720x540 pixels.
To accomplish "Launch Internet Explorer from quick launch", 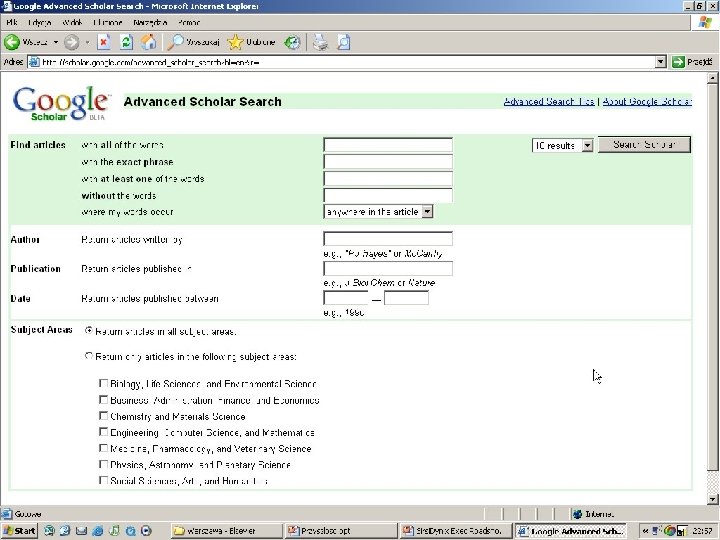I will (x=97, y=531).
